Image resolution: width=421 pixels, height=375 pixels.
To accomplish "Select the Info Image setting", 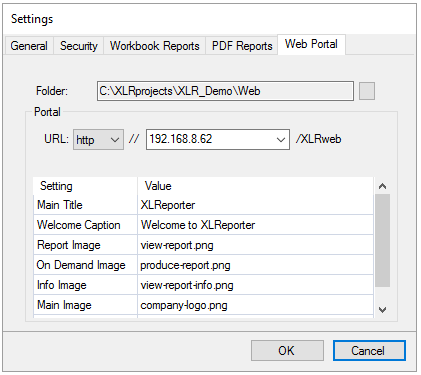I will click(85, 285).
